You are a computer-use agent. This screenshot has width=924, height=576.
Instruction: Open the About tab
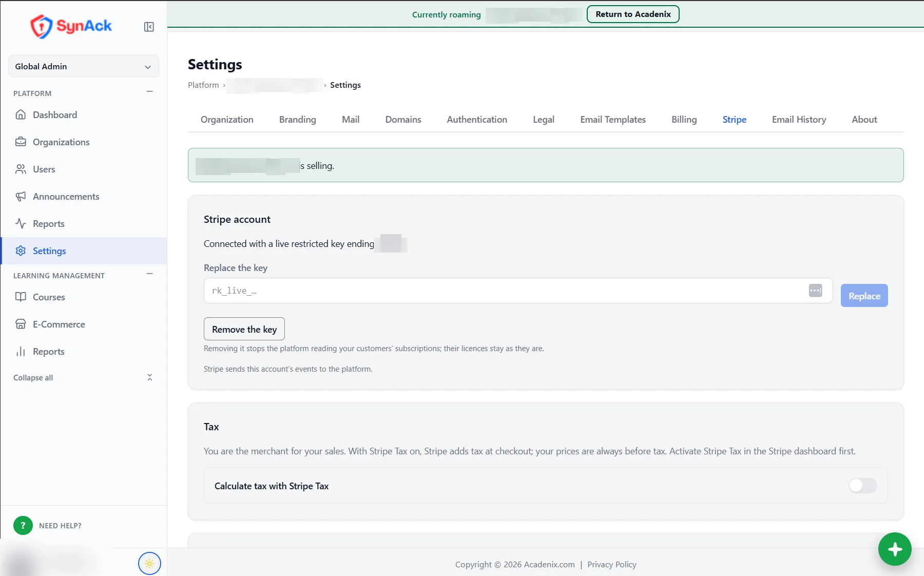click(x=864, y=119)
